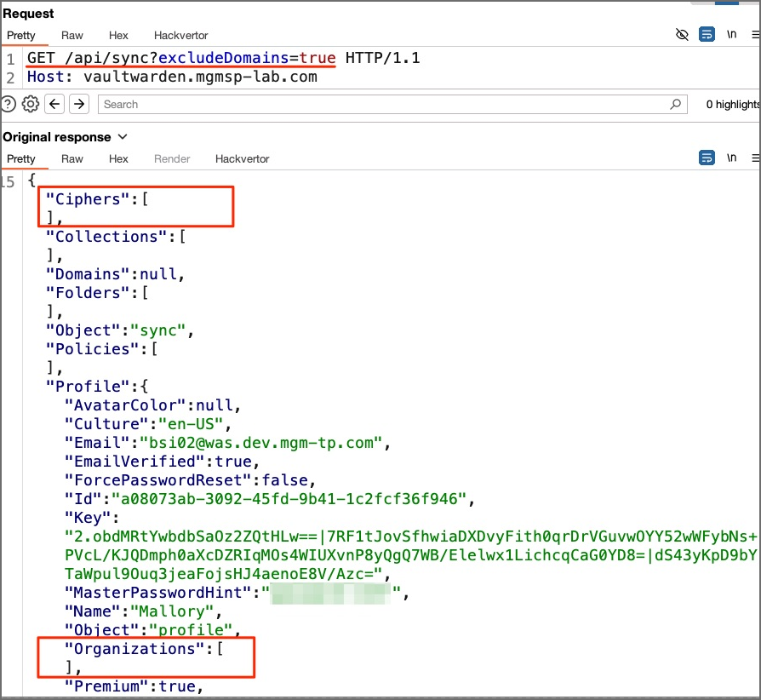This screenshot has width=761, height=700.
Task: Toggle the crossed-eye icon in Request panel
Action: point(681,35)
